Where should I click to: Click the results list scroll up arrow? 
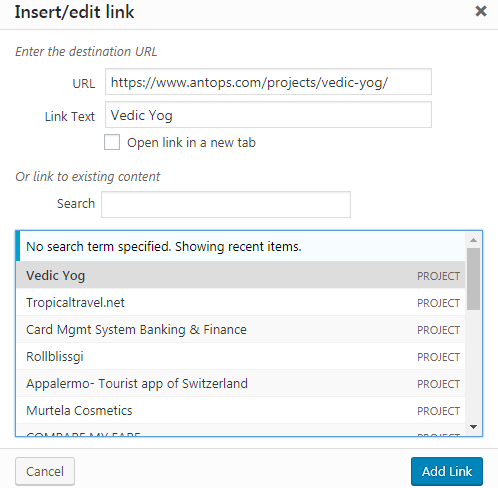473,240
